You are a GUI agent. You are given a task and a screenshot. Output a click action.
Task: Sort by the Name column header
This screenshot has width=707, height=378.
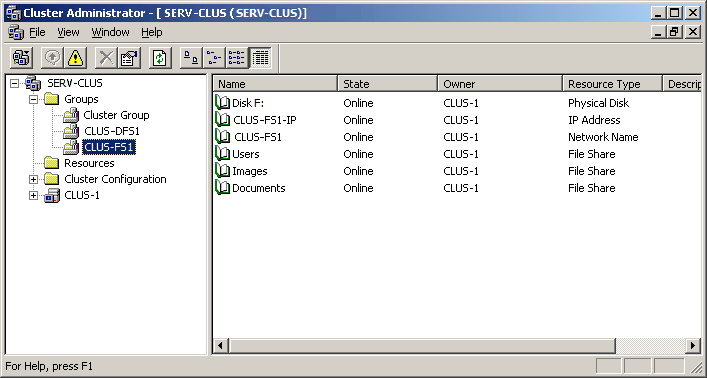(275, 84)
